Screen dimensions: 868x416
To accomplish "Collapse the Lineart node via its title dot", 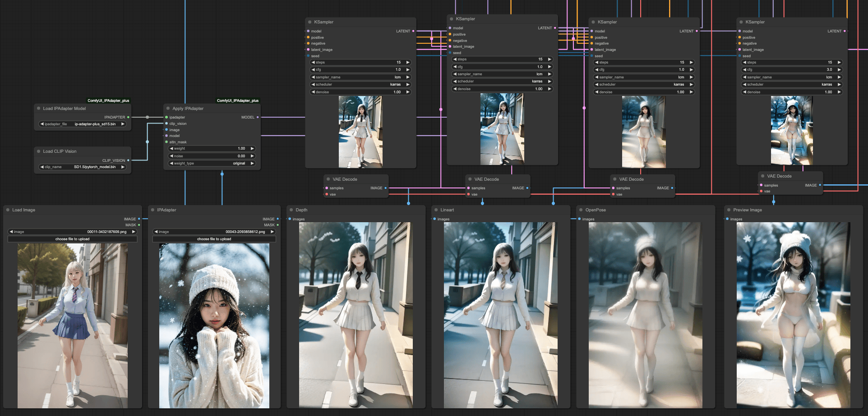I will coord(435,210).
